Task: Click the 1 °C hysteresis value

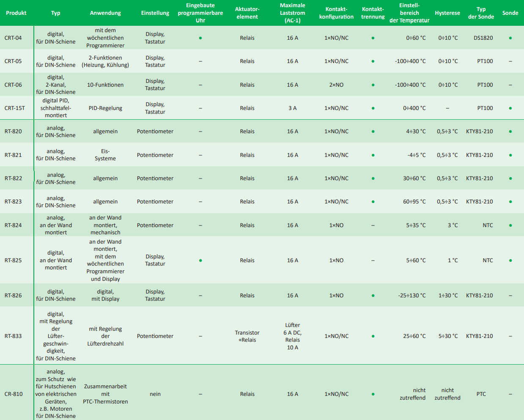Action: (x=453, y=261)
